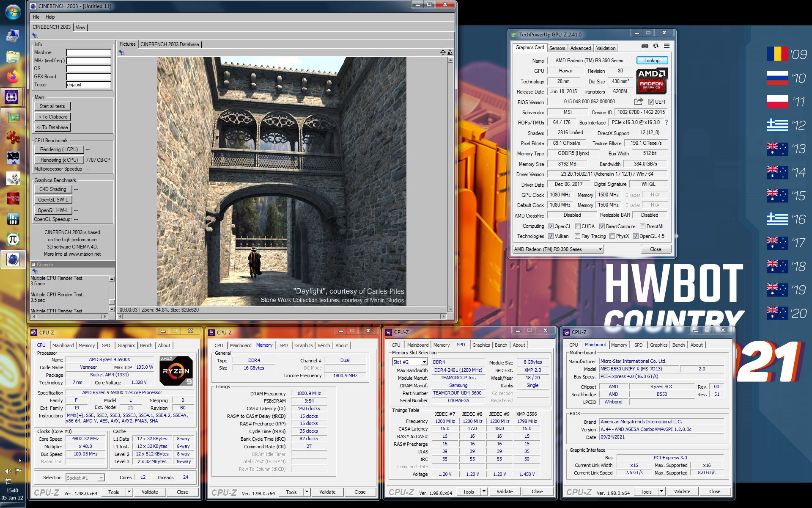Toggle the Ray Tracing checkbox in GPU-Z
The height and width of the screenshot is (508, 812).
click(x=577, y=236)
